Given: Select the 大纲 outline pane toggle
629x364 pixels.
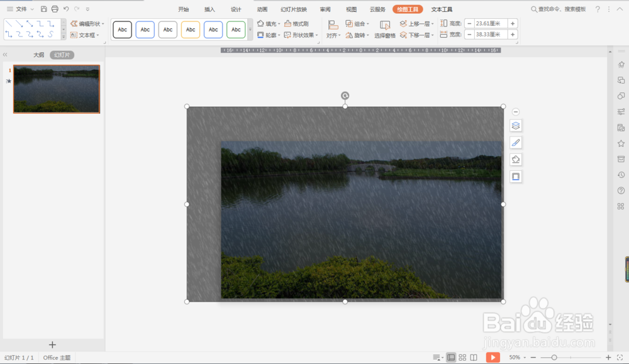Looking at the screenshot, I should pyautogui.click(x=38, y=55).
